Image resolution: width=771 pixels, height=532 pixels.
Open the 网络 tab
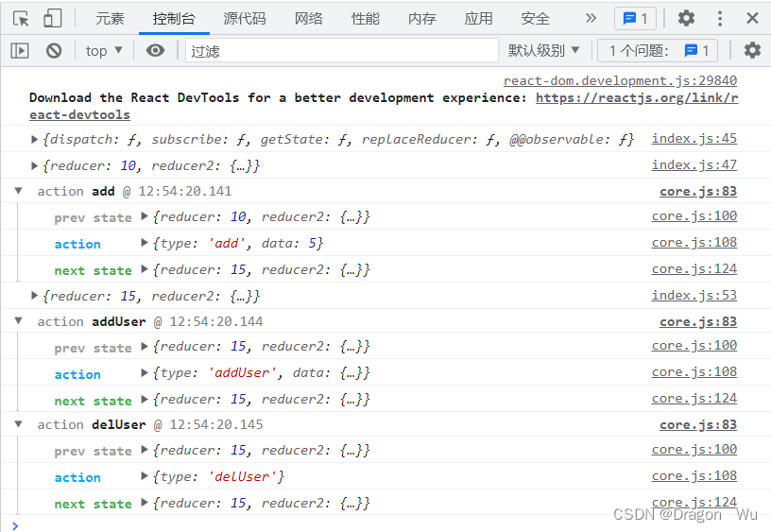(308, 19)
